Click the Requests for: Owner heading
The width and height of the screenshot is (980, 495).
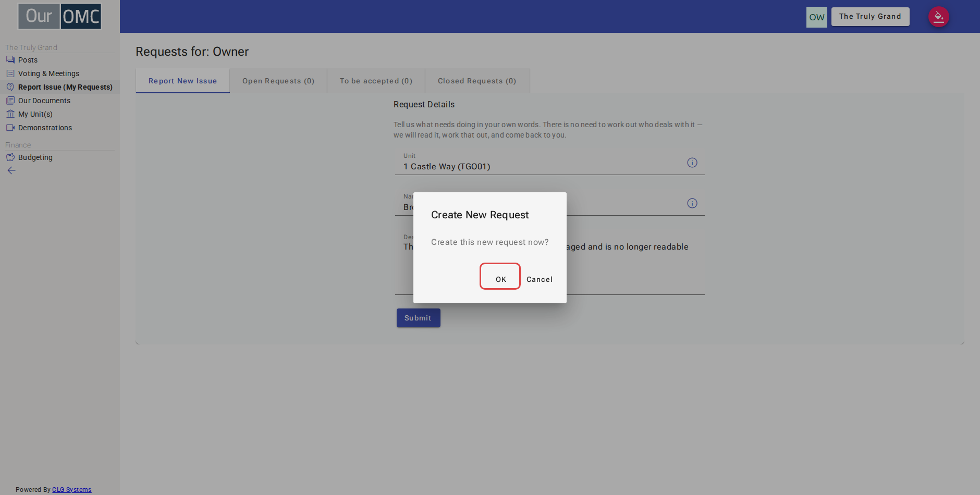pyautogui.click(x=192, y=52)
